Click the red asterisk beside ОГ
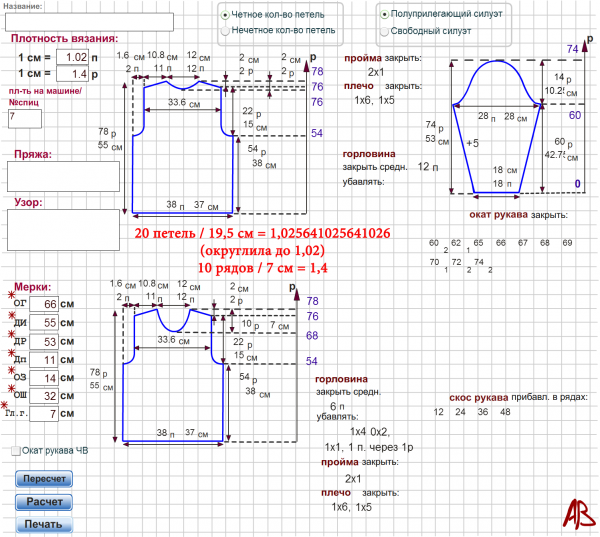600x537 pixels. click(13, 297)
